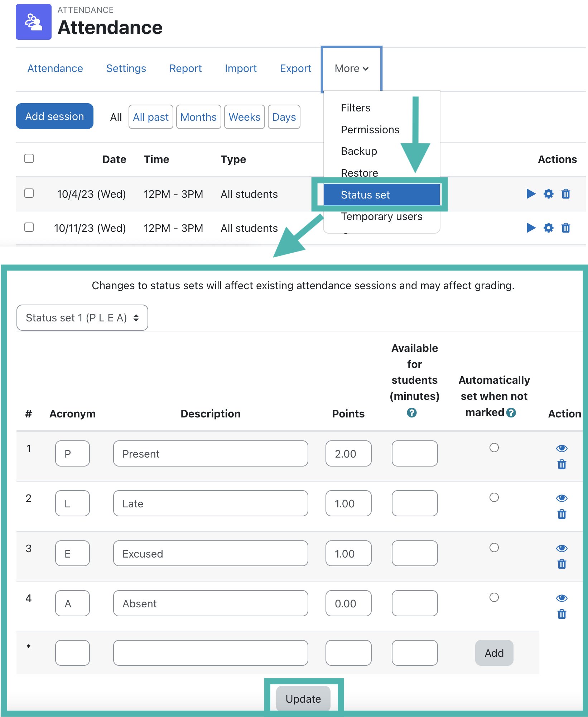Viewport: 588px width, 717px height.
Task: Edit the Absent description field
Action: pos(211,603)
